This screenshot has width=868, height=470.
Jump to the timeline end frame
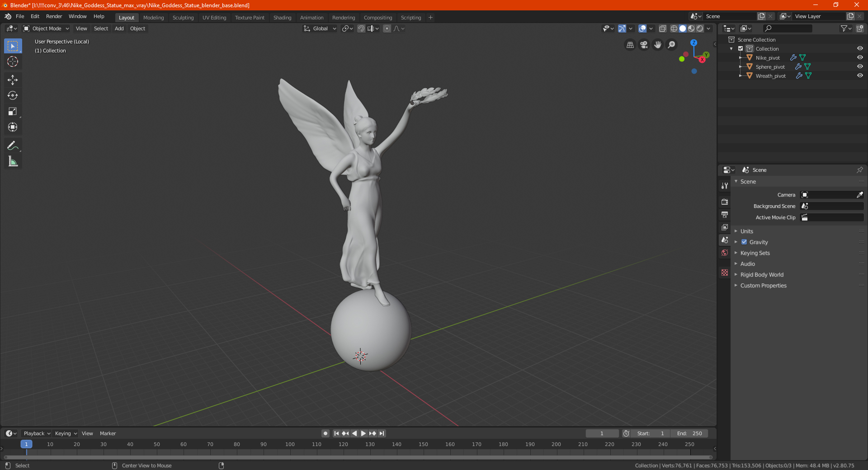coord(382,433)
